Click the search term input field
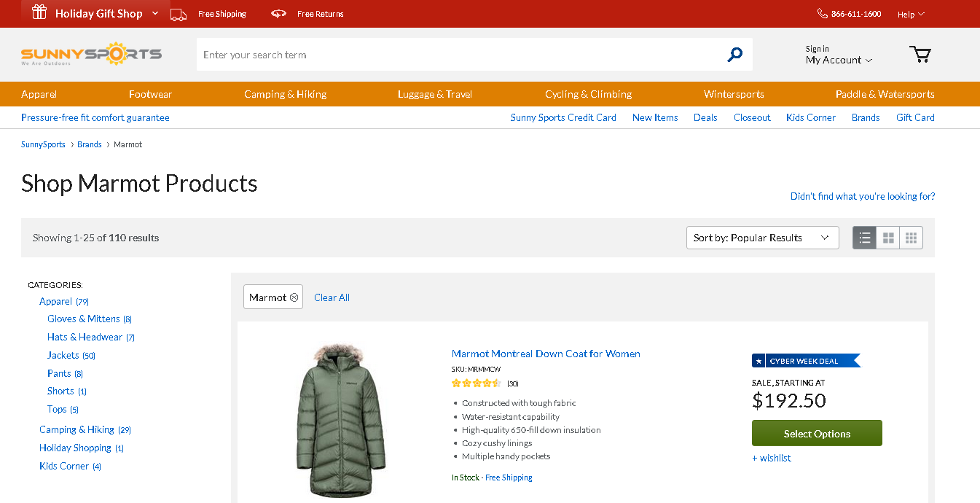 pos(459,55)
